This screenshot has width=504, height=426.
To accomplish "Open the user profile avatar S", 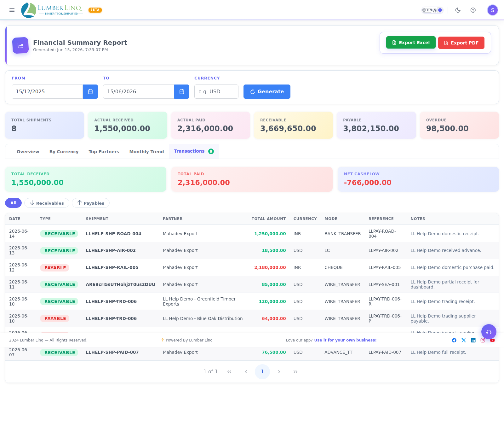I will click(493, 10).
